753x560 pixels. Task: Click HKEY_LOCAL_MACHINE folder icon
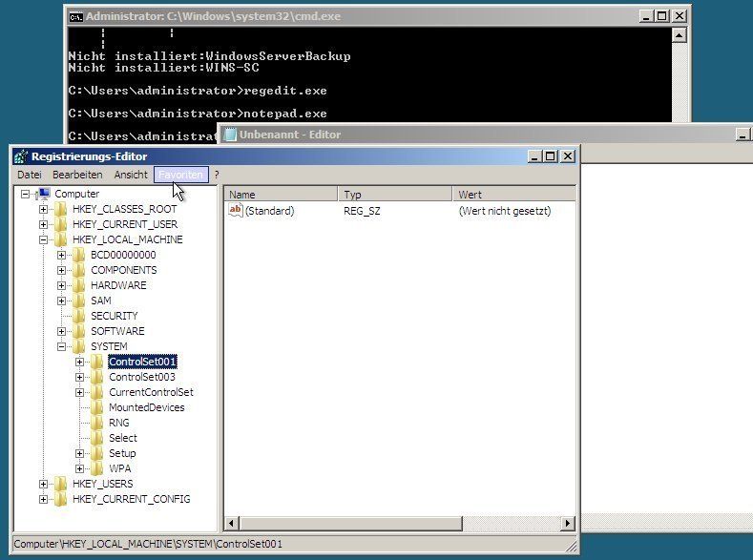61,239
